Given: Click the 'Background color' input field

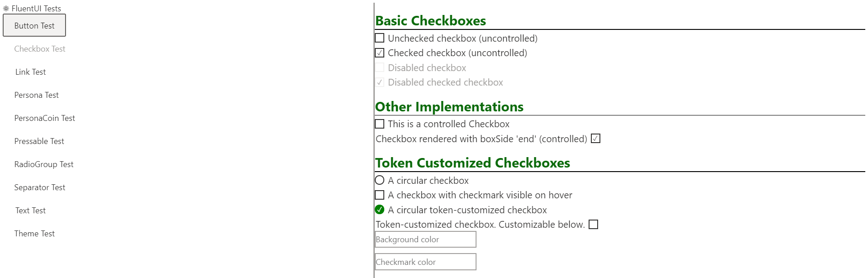Looking at the screenshot, I should pos(425,239).
